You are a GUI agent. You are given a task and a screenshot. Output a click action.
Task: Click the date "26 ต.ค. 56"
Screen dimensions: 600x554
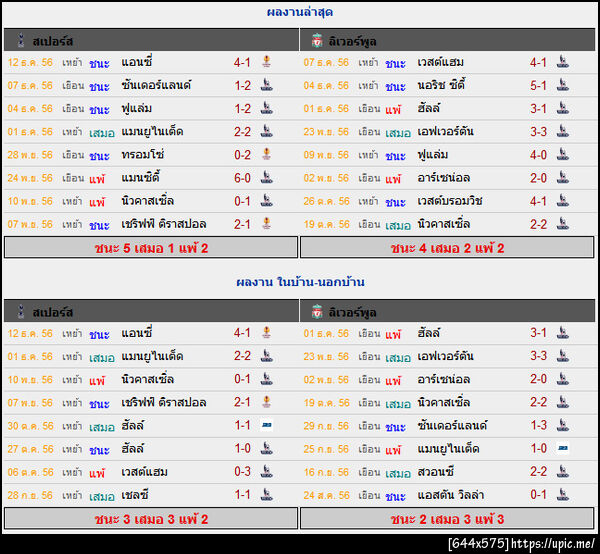point(326,201)
